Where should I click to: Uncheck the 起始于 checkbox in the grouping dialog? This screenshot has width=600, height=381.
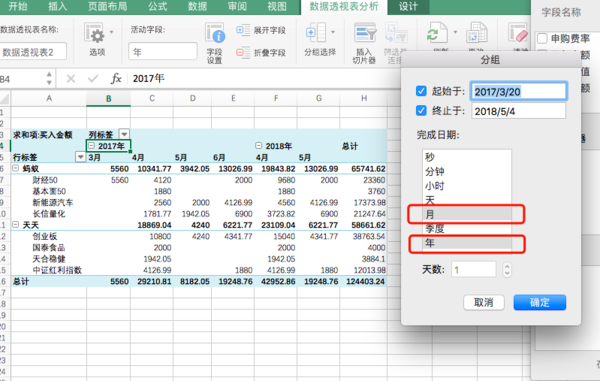click(421, 91)
